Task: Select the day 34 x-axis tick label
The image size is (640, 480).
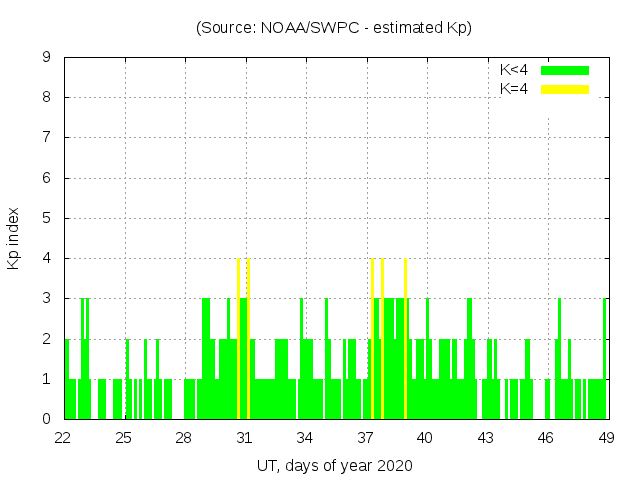Action: pos(304,438)
